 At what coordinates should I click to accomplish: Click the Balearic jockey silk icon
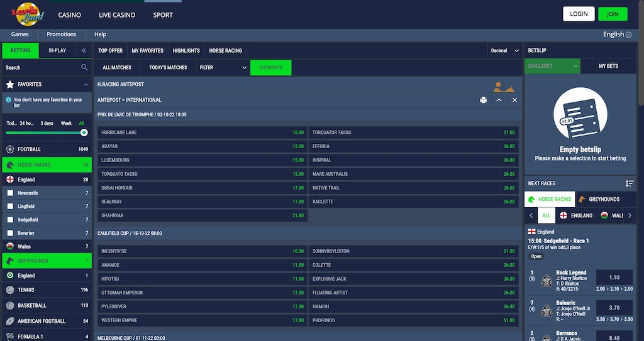tap(547, 311)
